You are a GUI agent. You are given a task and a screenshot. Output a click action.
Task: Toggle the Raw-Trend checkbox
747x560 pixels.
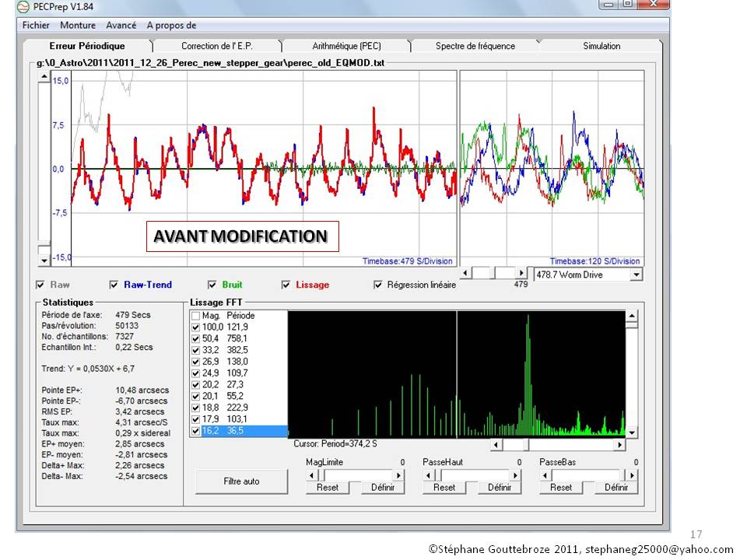115,285
